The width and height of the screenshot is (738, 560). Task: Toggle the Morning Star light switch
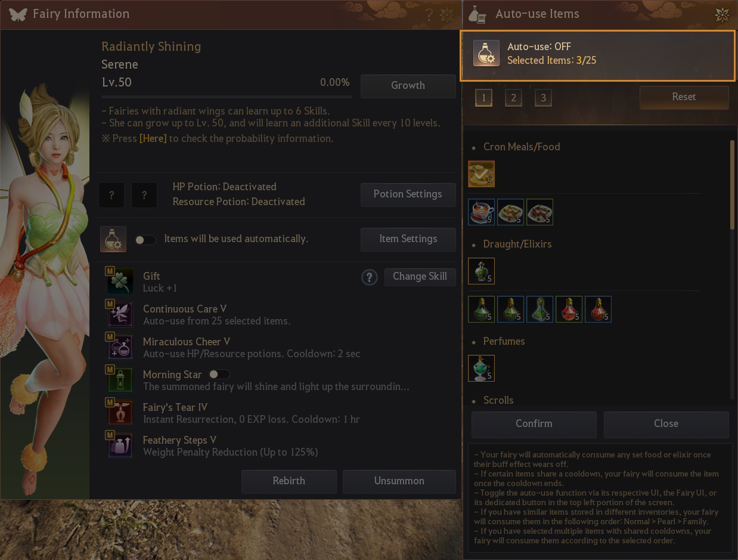coord(219,375)
